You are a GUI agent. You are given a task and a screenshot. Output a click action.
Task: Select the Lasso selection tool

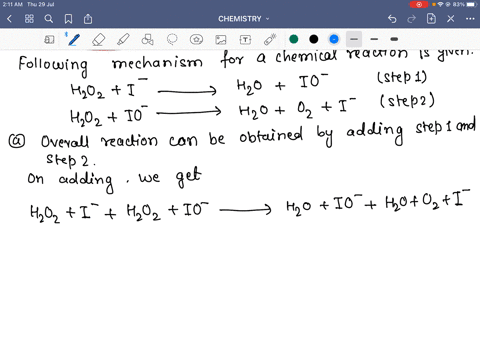172,40
